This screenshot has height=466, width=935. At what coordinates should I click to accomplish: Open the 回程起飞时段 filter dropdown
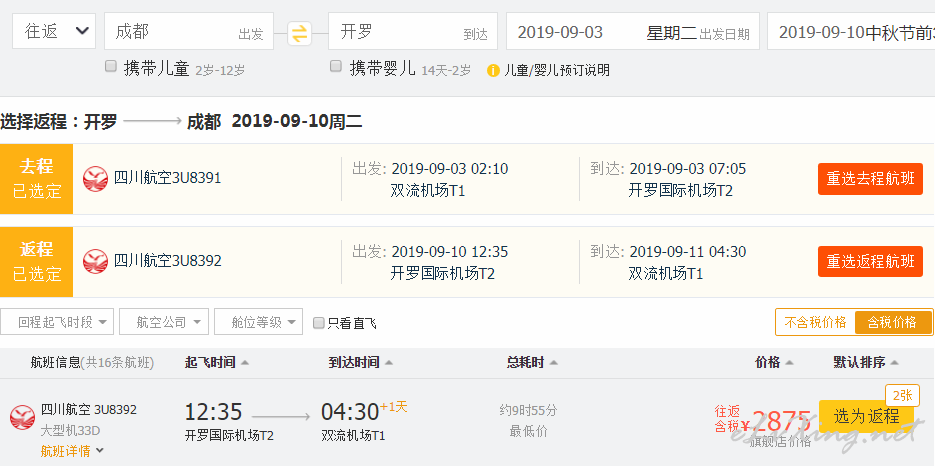57,322
